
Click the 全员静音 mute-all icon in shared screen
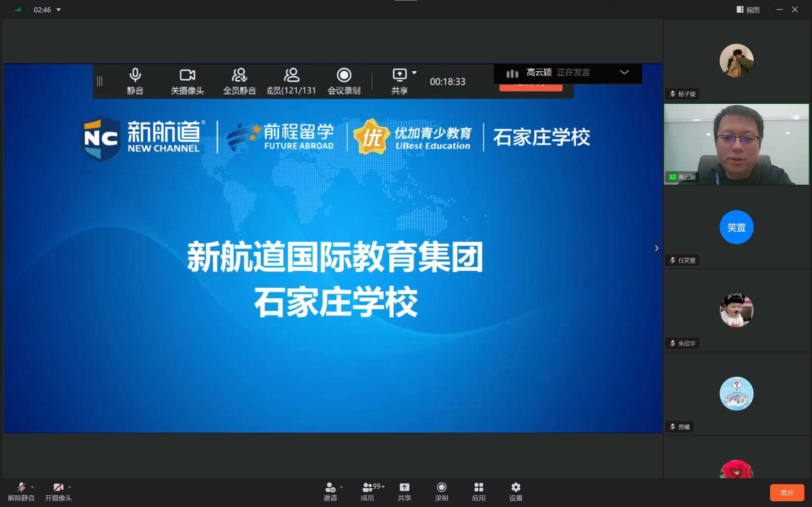(x=239, y=75)
